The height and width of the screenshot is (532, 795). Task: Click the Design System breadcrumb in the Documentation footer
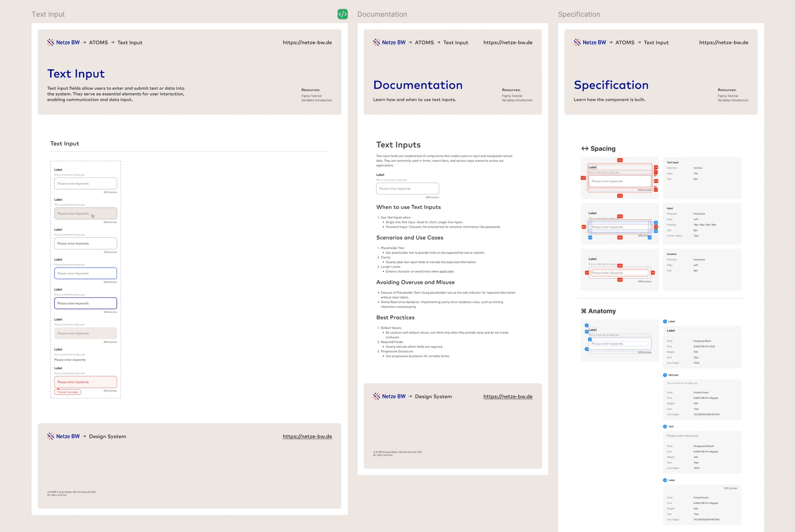coord(433,396)
